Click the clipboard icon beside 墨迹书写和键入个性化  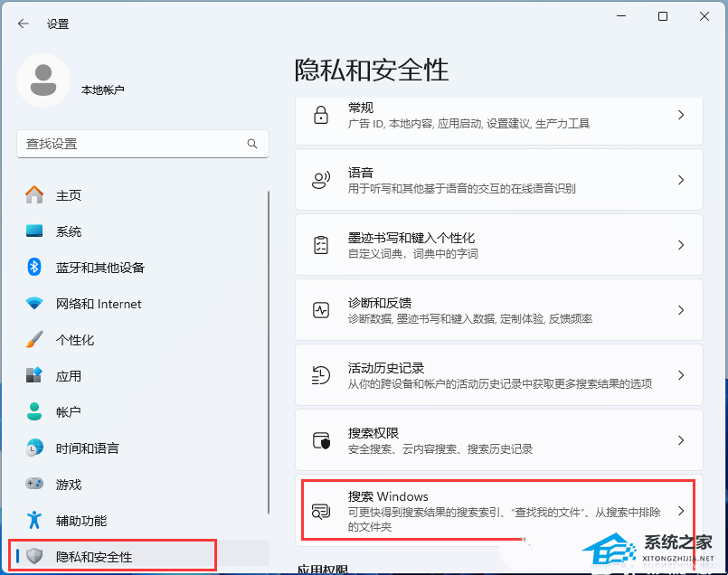click(x=321, y=245)
